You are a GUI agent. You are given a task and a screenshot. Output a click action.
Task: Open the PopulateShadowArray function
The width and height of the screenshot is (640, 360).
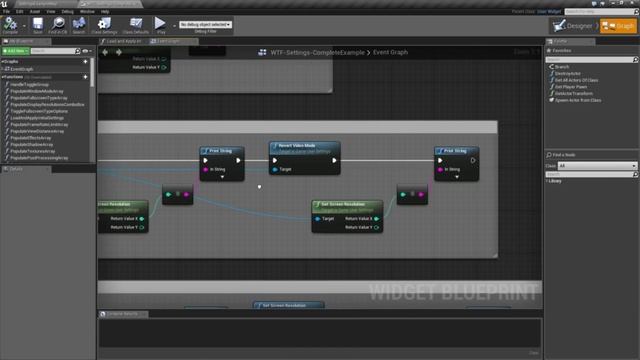(x=31, y=144)
